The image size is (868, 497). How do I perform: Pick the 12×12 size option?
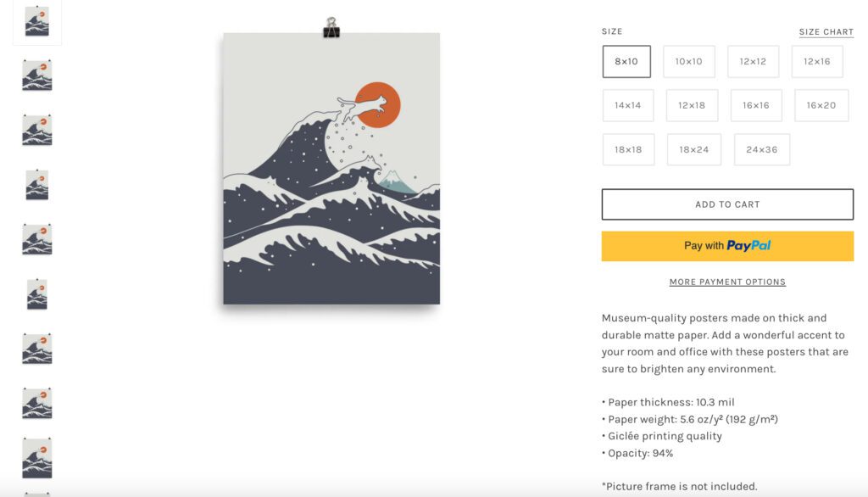coord(753,61)
